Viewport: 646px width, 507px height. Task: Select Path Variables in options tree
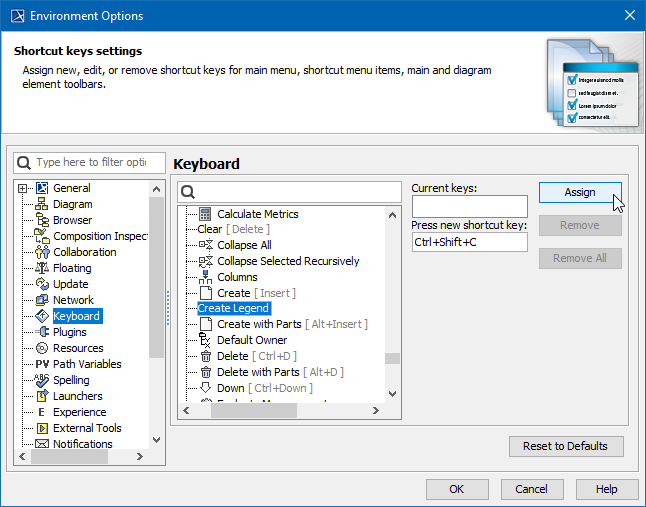[x=87, y=364]
